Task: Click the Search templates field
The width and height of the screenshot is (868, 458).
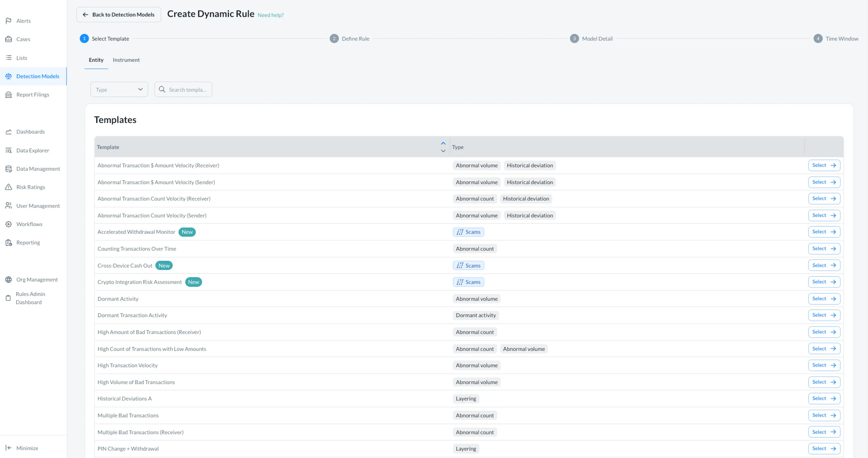Action: pyautogui.click(x=187, y=89)
